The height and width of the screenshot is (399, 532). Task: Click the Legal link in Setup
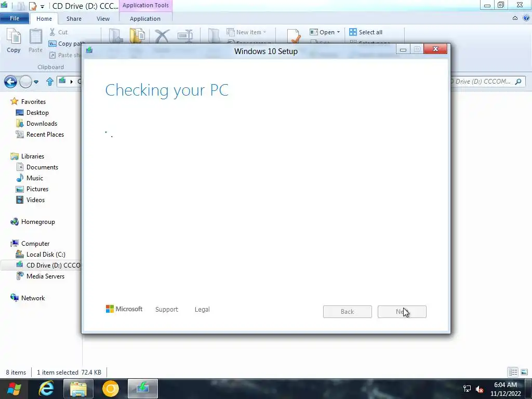202,310
